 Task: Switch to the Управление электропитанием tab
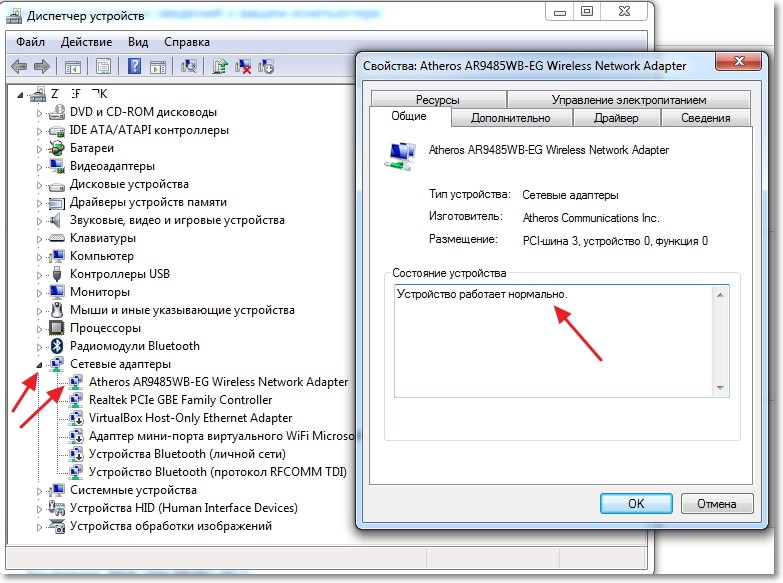click(x=628, y=100)
